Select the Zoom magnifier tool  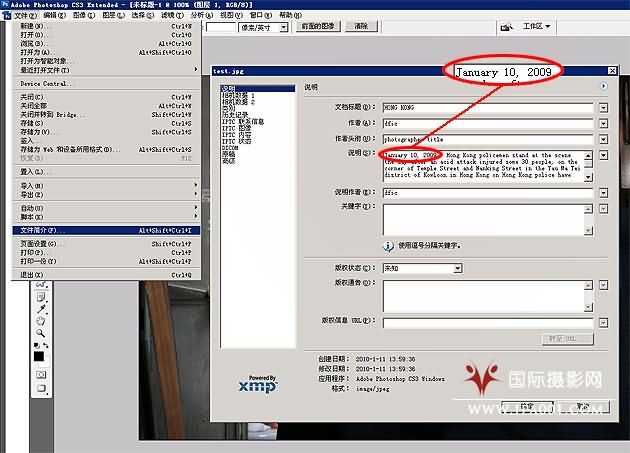tap(41, 333)
